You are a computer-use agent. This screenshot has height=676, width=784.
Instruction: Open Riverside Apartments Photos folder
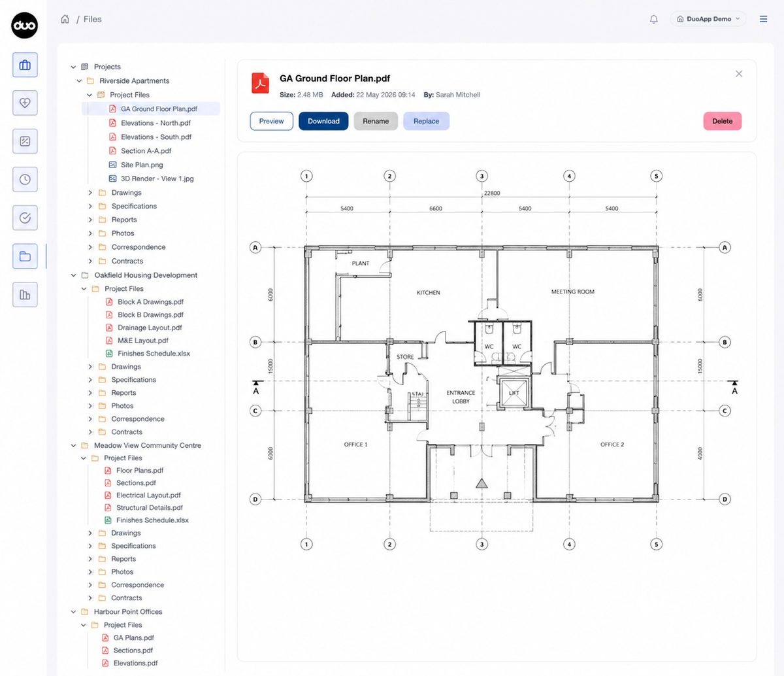pos(123,233)
